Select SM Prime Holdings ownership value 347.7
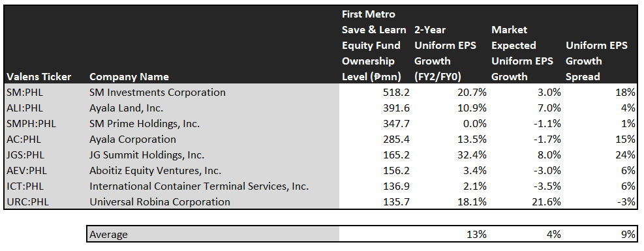 396,124
